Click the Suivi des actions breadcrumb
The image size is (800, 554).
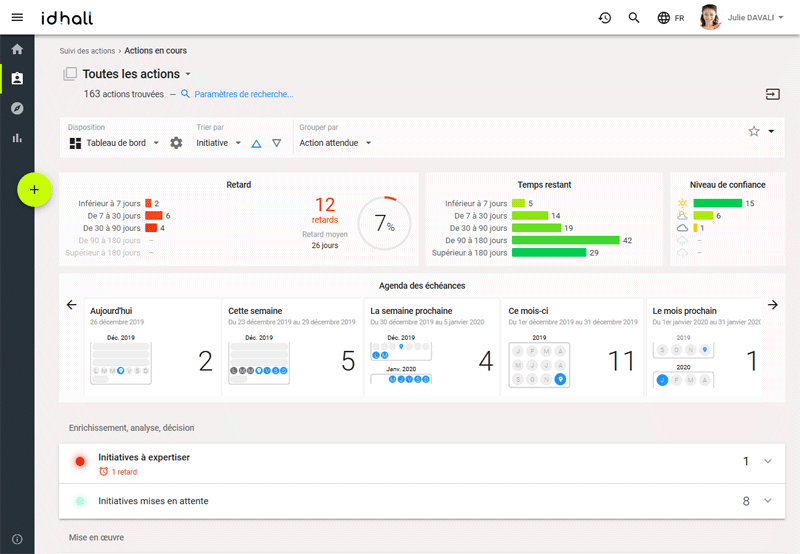pyautogui.click(x=87, y=51)
